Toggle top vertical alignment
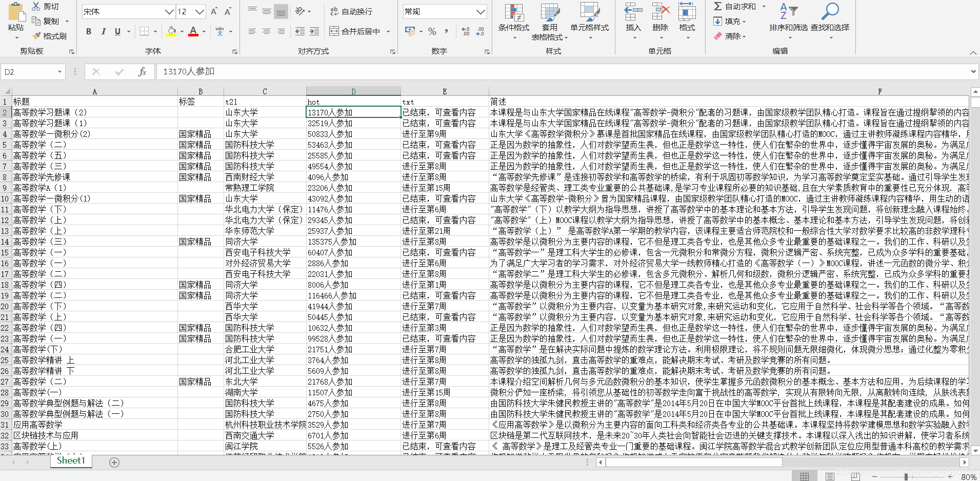Image resolution: width=980 pixels, height=481 pixels. pos(252,11)
